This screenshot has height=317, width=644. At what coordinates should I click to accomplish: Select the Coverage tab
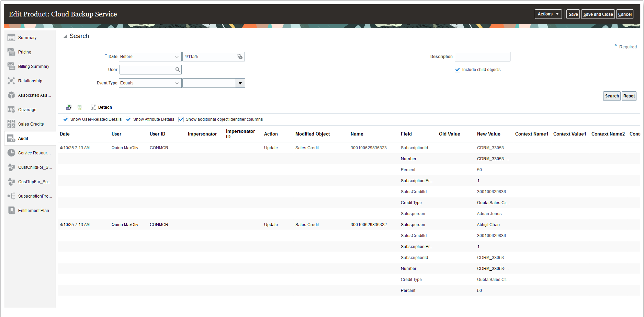coord(27,110)
